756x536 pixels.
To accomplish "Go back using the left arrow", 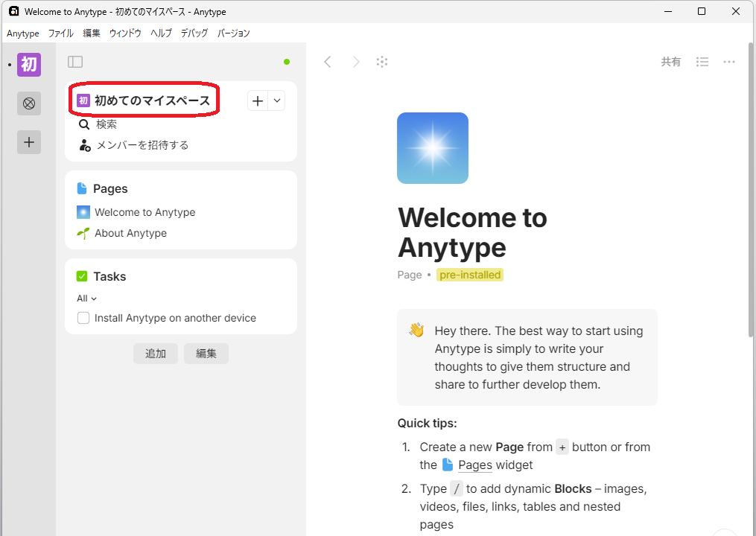I will tap(328, 62).
